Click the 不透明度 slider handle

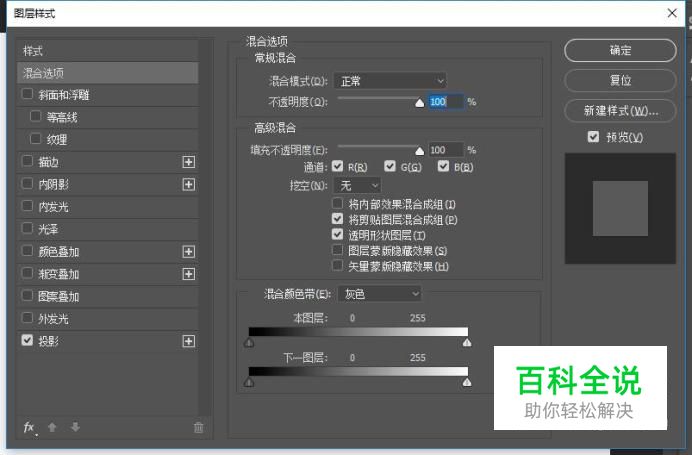(x=420, y=103)
